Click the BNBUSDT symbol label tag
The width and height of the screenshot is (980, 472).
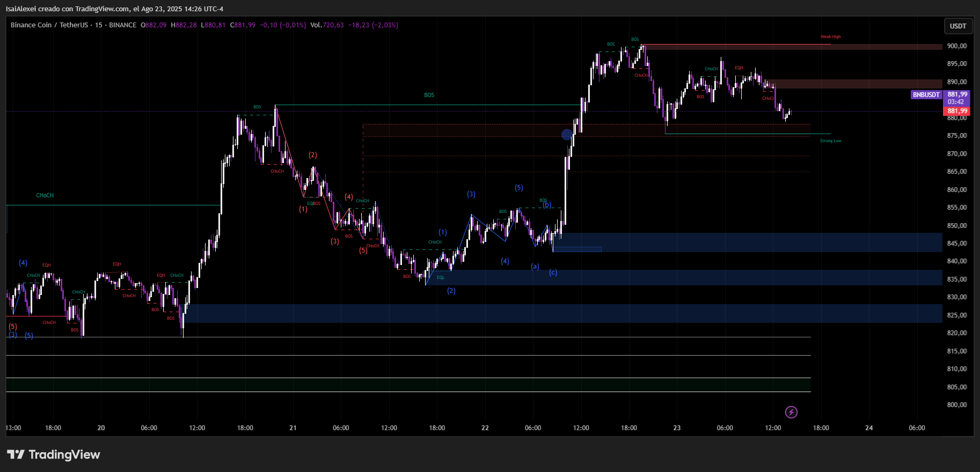[926, 95]
